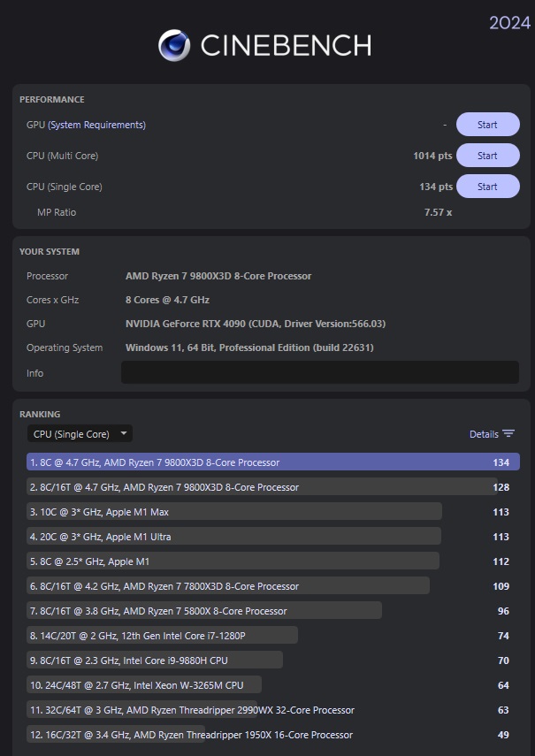The image size is (535, 756).
Task: Click the CPU (Multi Core) label
Action: [62, 156]
